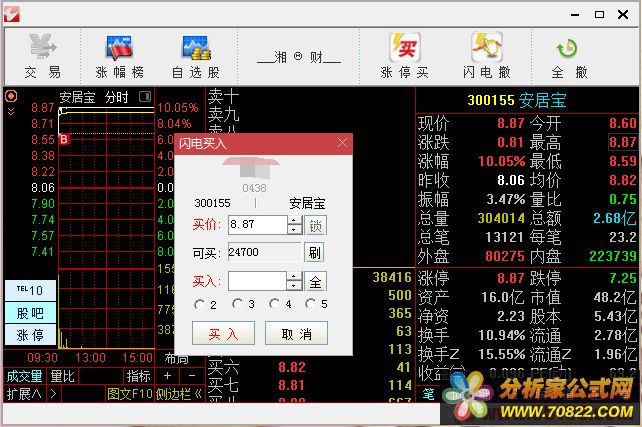Click the 取消 cancel button
642x427 pixels.
point(296,333)
